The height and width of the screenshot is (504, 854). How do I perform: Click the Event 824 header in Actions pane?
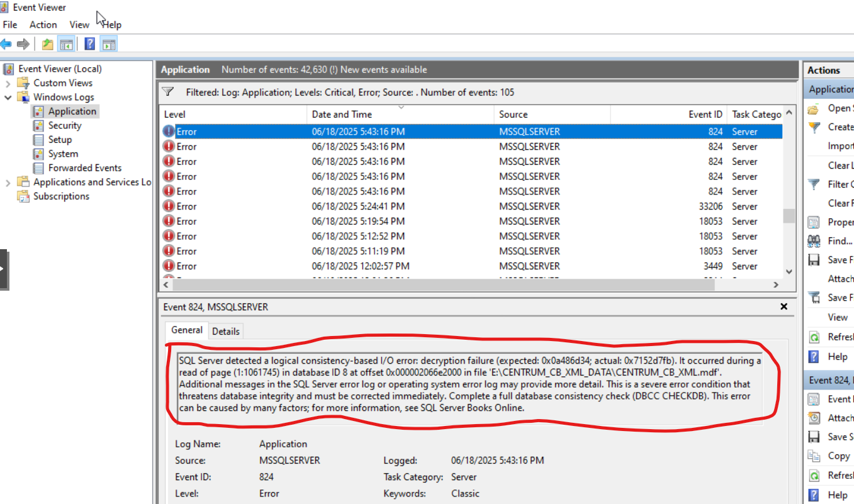(x=829, y=380)
